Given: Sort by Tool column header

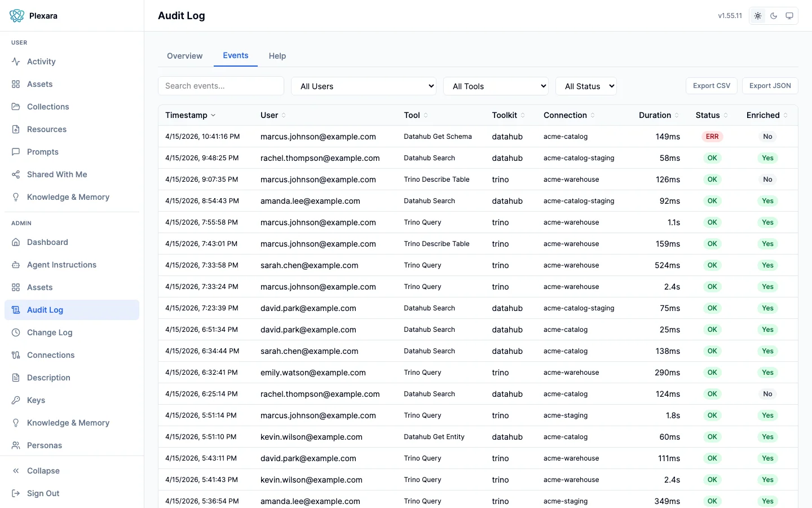Looking at the screenshot, I should [416, 115].
